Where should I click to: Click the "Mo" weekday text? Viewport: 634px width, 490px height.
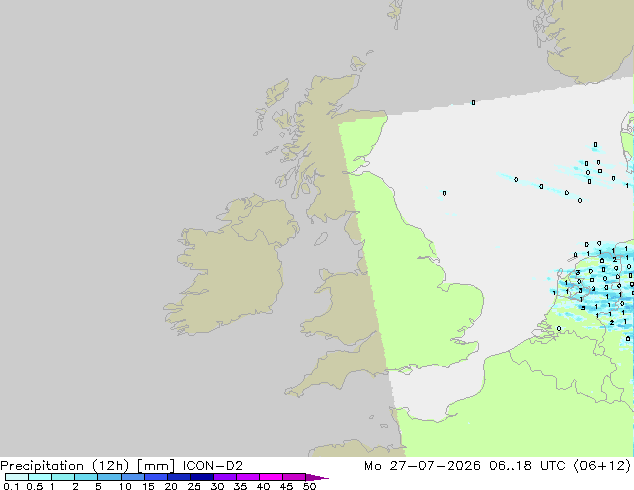pos(372,466)
